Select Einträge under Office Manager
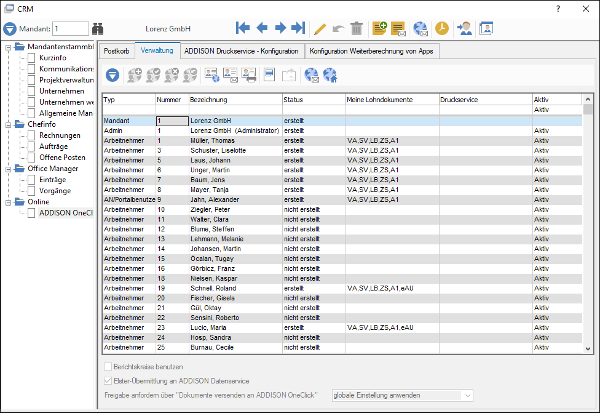Viewport: 600px width, 413px height. [x=53, y=180]
